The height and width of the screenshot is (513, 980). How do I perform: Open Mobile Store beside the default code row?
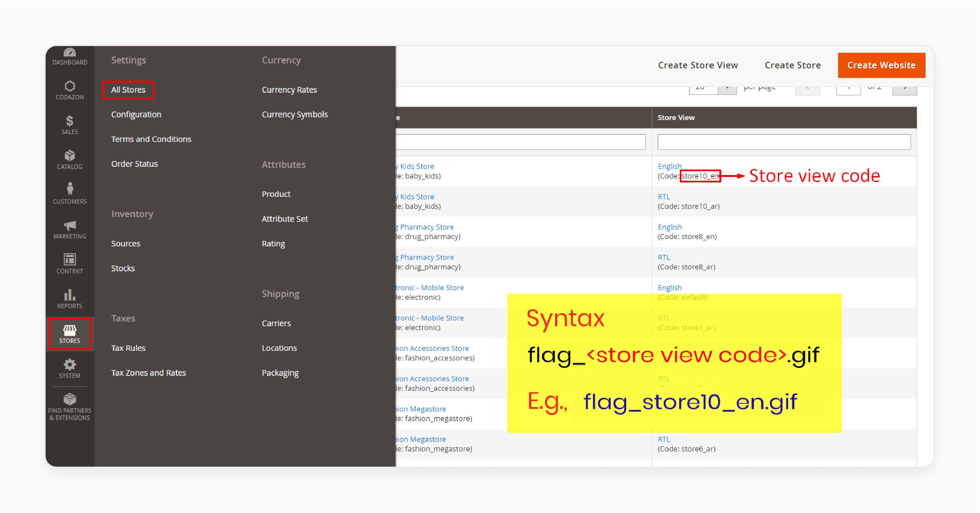pos(430,288)
